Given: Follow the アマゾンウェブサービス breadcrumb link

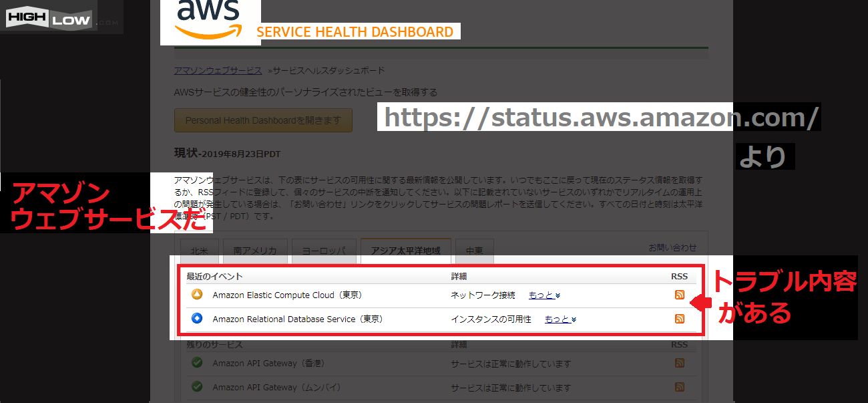Looking at the screenshot, I should pos(218,71).
